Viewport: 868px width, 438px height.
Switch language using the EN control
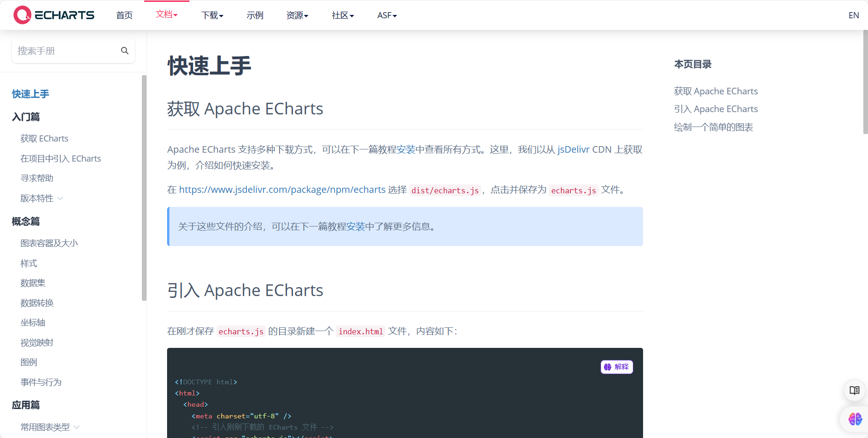point(854,14)
